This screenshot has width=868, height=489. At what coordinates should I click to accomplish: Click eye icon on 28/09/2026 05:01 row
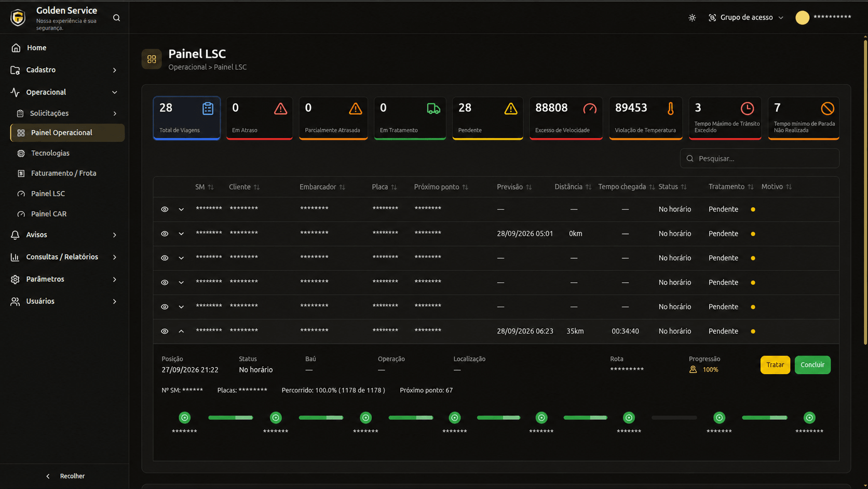pos(165,234)
